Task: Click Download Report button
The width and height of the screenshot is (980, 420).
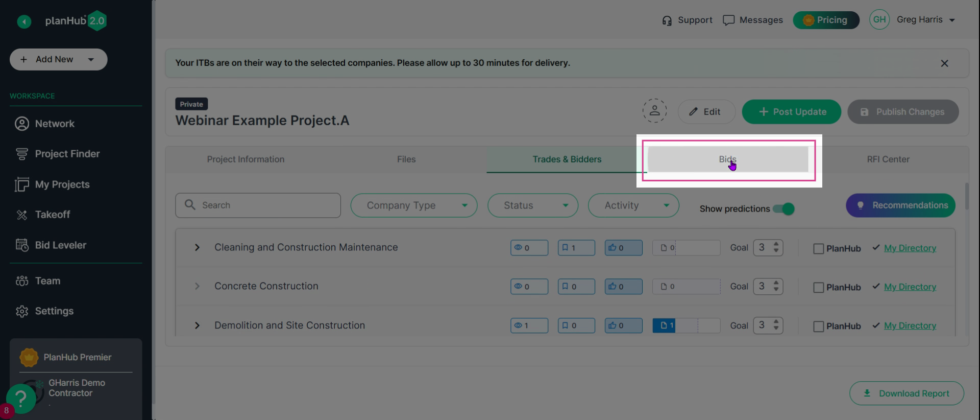Action: point(906,393)
